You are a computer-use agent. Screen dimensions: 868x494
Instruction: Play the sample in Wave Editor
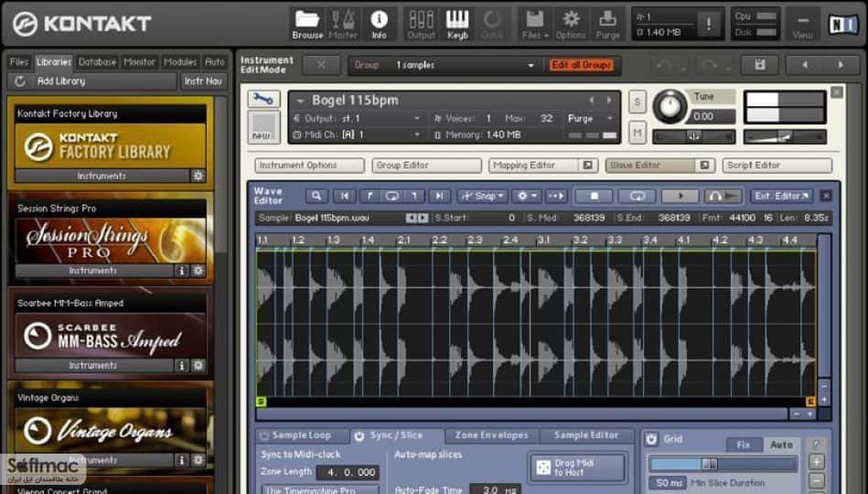(x=680, y=196)
